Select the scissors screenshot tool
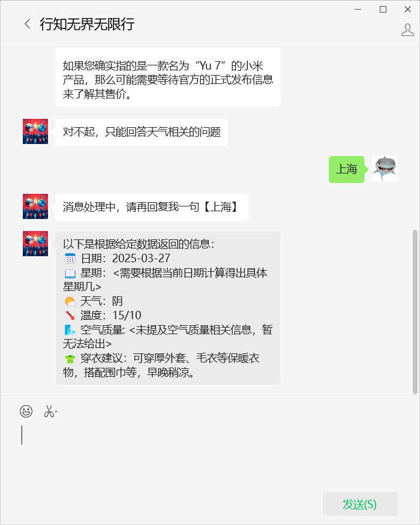Image resolution: width=420 pixels, height=525 pixels. tap(49, 411)
